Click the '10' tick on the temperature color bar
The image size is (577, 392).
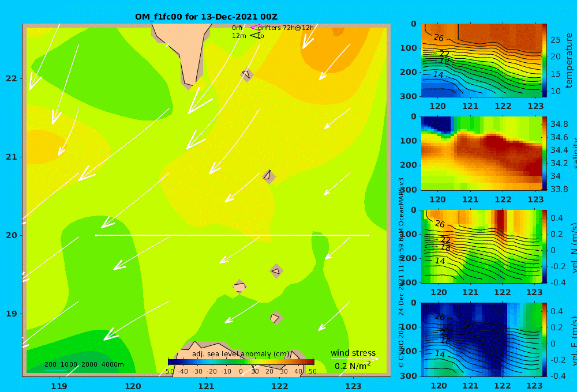click(x=556, y=91)
